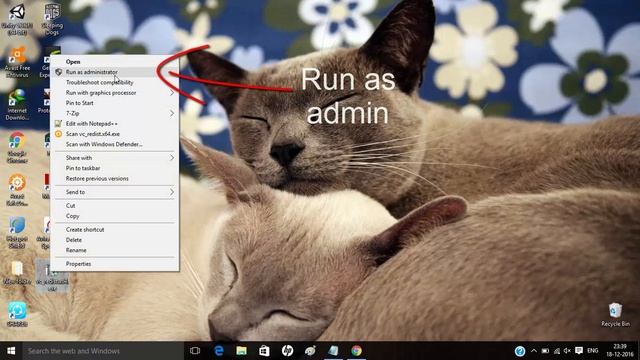Select Pin to taskbar
The width and height of the screenshot is (640, 360).
[115, 168]
